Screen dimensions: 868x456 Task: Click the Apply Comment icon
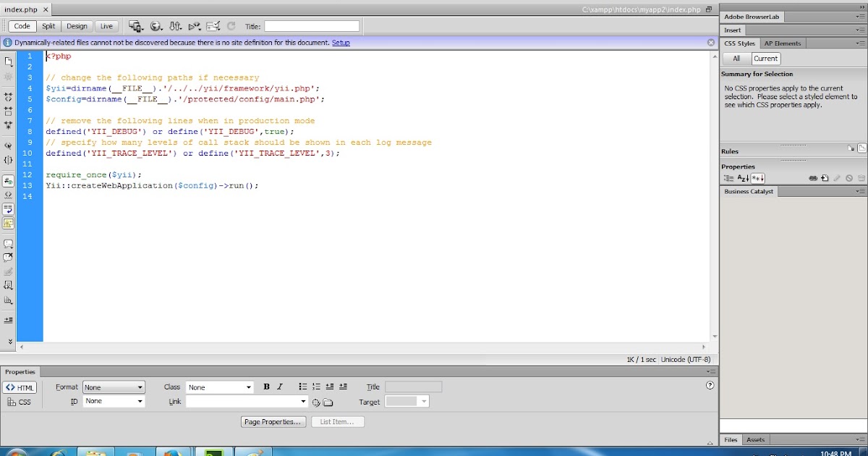[x=9, y=243]
